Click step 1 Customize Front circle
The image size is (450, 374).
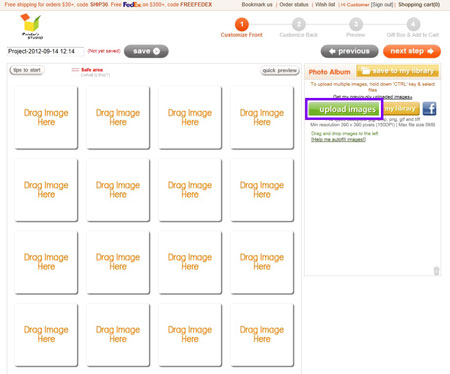coord(242,24)
